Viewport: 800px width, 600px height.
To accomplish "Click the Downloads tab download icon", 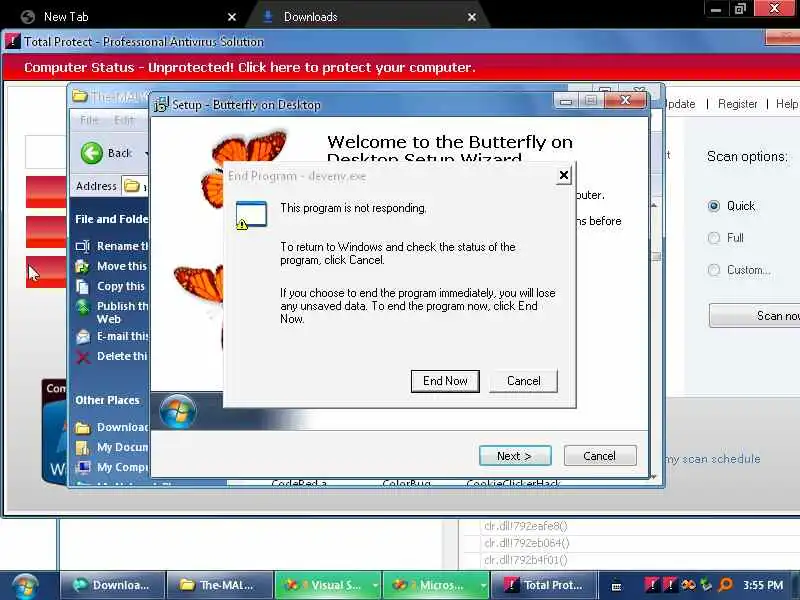I will pyautogui.click(x=267, y=17).
